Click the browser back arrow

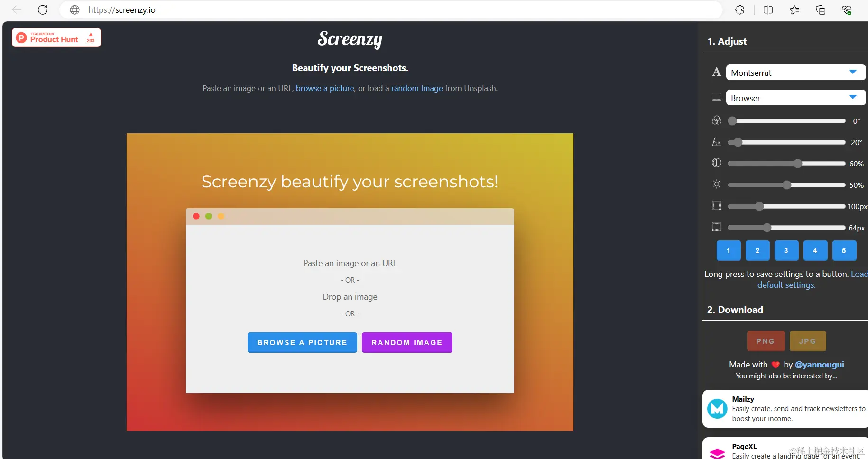coord(17,9)
